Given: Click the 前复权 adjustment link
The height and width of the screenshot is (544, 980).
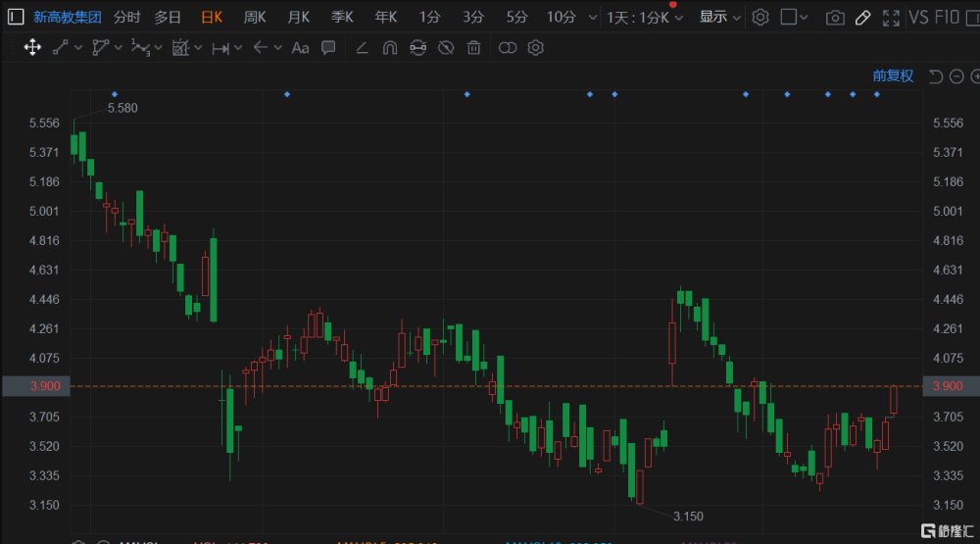Looking at the screenshot, I should (893, 75).
